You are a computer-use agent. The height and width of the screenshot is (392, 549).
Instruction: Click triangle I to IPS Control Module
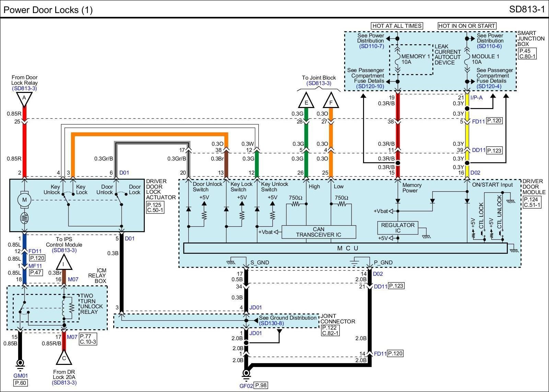tap(64, 264)
